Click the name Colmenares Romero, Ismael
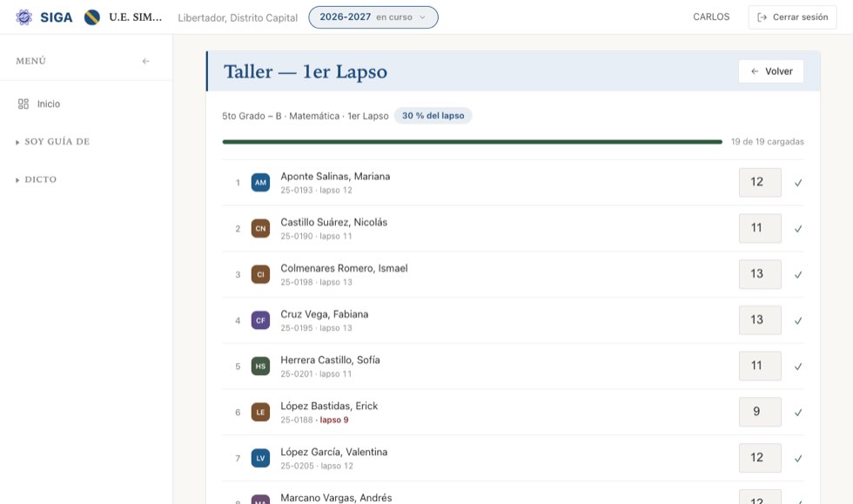This screenshot has height=504, width=853. pos(344,268)
